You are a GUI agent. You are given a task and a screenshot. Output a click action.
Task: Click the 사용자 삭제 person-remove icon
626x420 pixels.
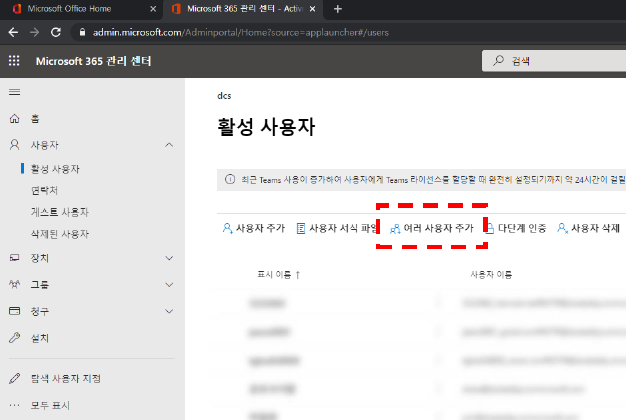pos(563,228)
